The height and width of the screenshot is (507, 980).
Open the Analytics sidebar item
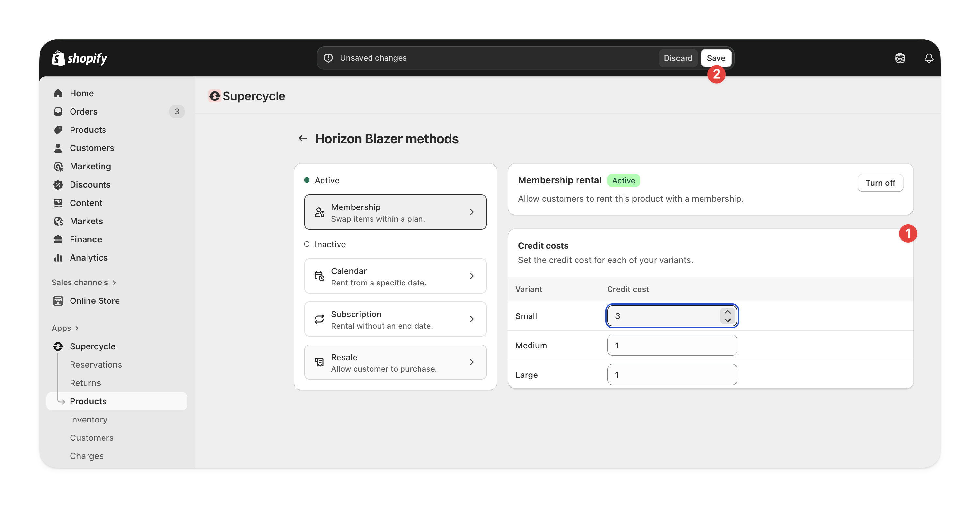tap(88, 257)
